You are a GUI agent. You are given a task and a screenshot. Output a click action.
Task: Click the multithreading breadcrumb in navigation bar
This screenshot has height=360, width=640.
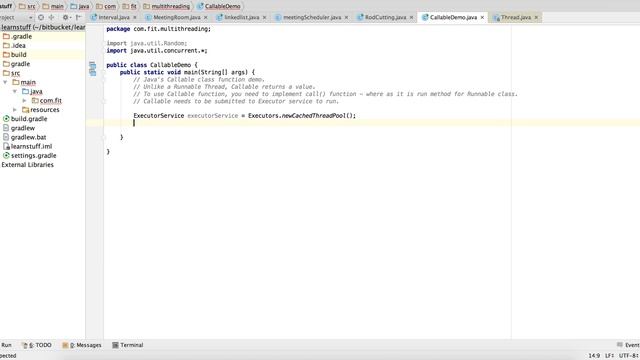point(167,7)
